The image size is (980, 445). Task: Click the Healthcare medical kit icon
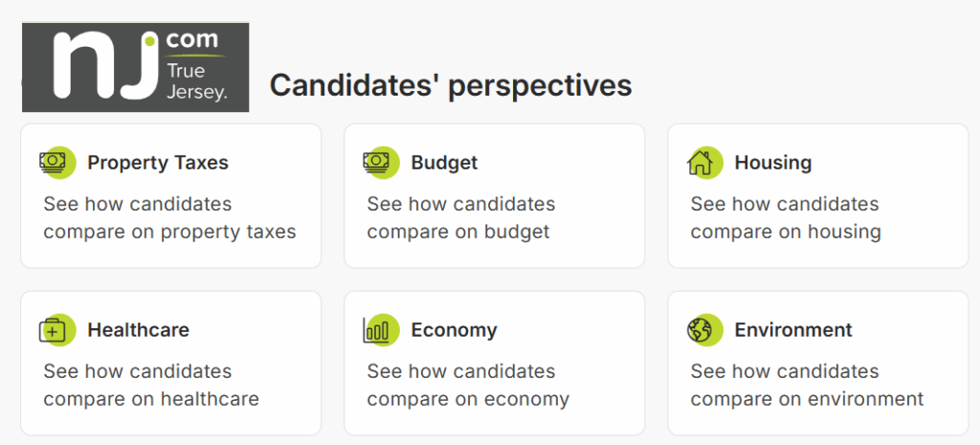[x=56, y=330]
